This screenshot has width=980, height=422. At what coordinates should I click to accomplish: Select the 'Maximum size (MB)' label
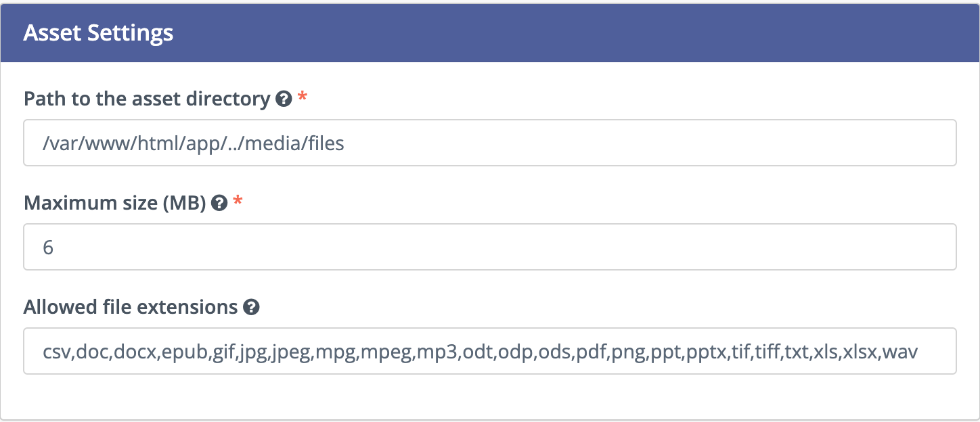point(114,203)
